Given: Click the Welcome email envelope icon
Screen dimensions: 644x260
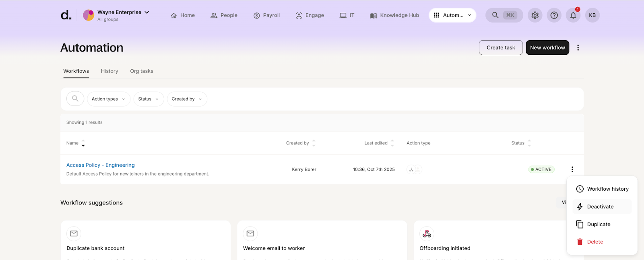Looking at the screenshot, I should coord(250,233).
